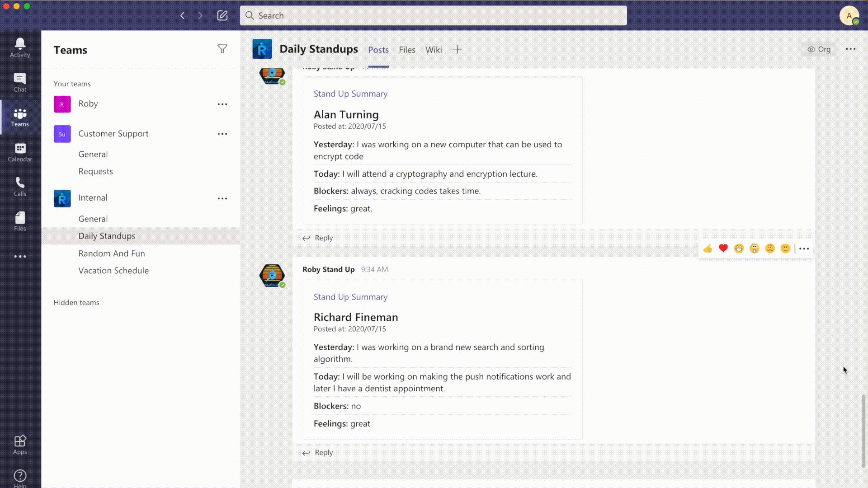Open channel more options ellipsis
The width and height of the screenshot is (868, 488).
pyautogui.click(x=850, y=49)
